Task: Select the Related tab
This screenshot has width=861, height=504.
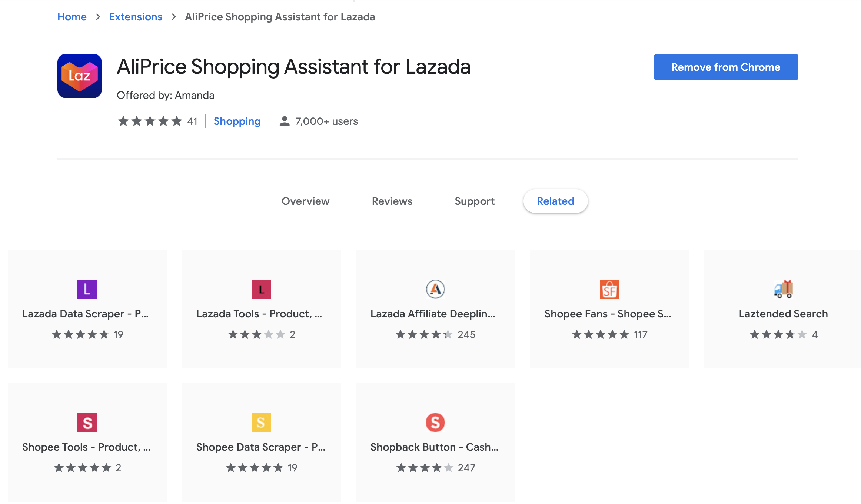Action: pyautogui.click(x=555, y=201)
